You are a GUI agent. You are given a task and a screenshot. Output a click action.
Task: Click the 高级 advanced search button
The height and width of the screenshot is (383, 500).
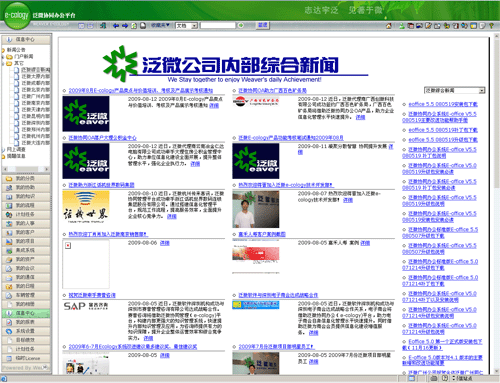click(263, 25)
